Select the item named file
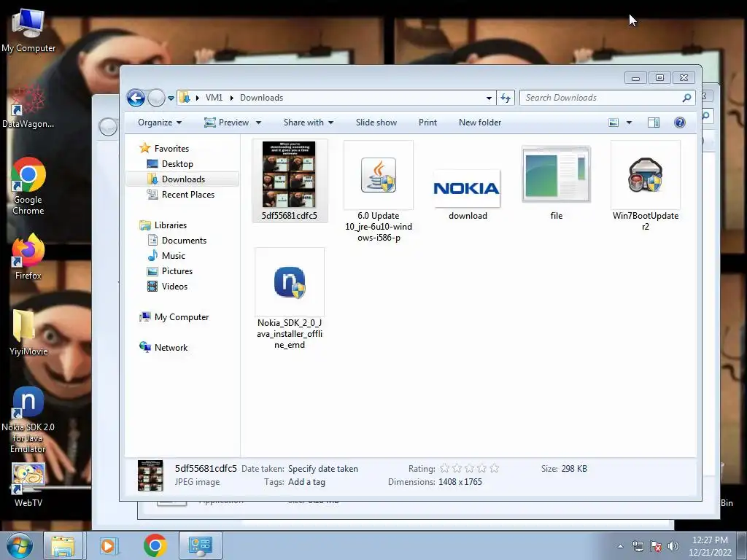The width and height of the screenshot is (747, 560). [x=556, y=183]
